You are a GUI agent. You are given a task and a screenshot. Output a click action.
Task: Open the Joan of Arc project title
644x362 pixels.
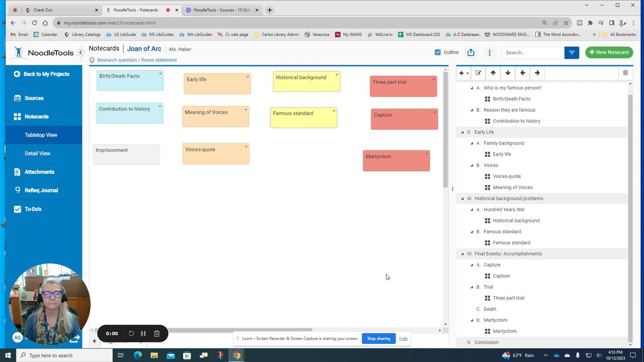tap(144, 49)
